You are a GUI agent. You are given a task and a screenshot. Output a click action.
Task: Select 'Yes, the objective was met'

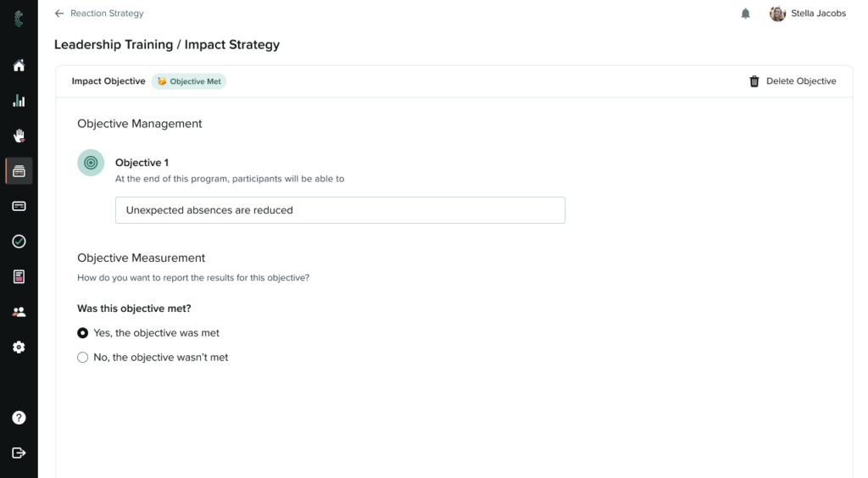pyautogui.click(x=83, y=333)
